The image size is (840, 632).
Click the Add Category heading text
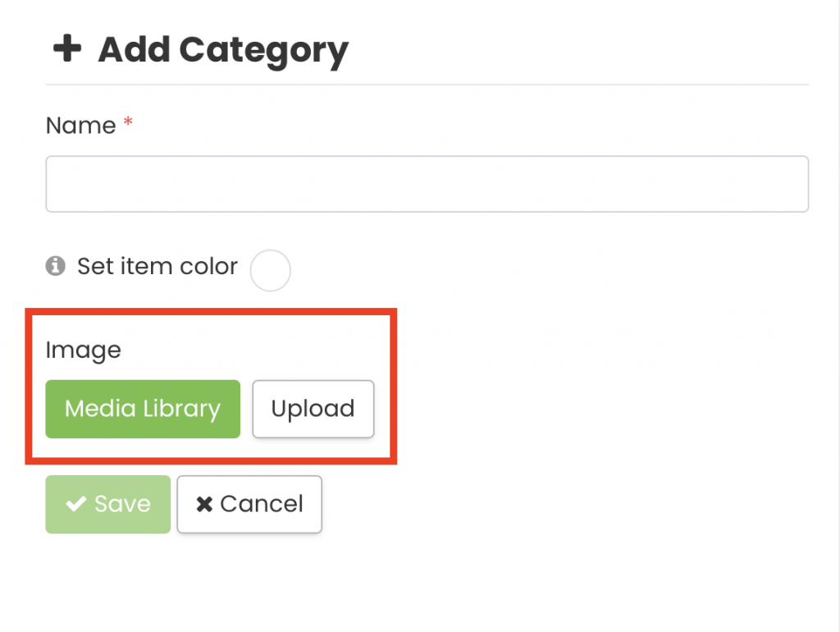tap(223, 50)
